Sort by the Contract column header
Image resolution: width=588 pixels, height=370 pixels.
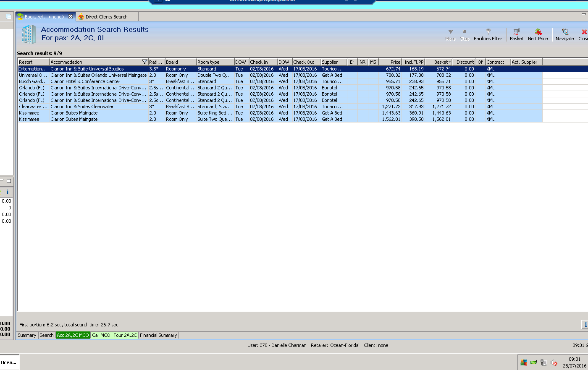pyautogui.click(x=498, y=62)
